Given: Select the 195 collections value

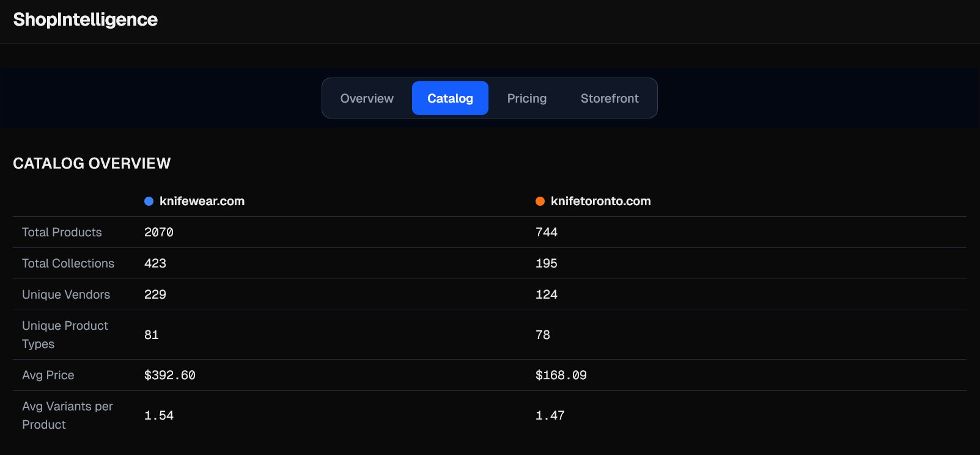Looking at the screenshot, I should (x=547, y=263).
